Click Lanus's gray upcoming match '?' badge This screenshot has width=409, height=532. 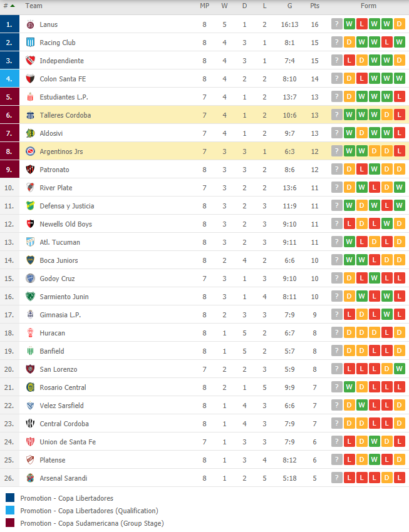click(x=337, y=24)
